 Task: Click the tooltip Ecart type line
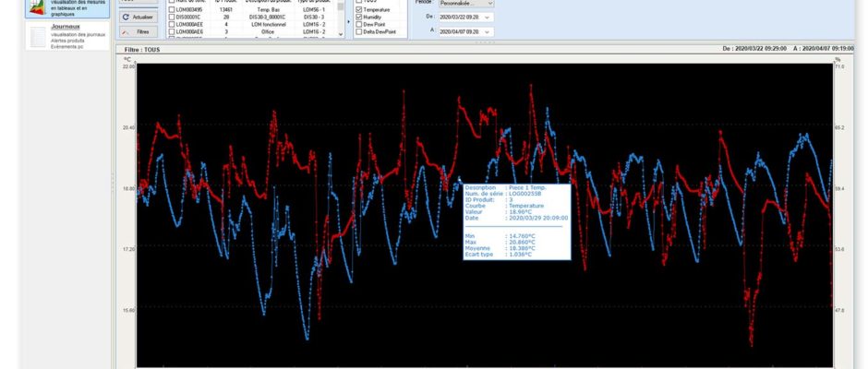(x=499, y=255)
